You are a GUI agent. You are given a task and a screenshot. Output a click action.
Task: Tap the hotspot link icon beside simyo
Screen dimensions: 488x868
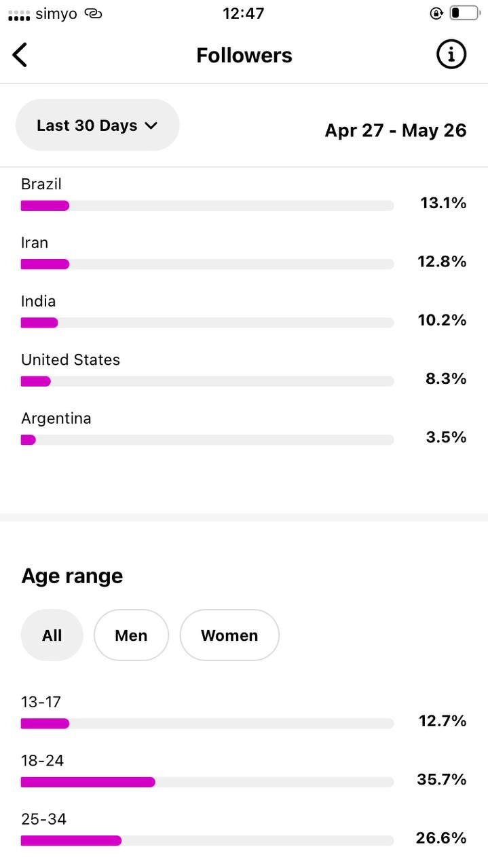[x=94, y=14]
